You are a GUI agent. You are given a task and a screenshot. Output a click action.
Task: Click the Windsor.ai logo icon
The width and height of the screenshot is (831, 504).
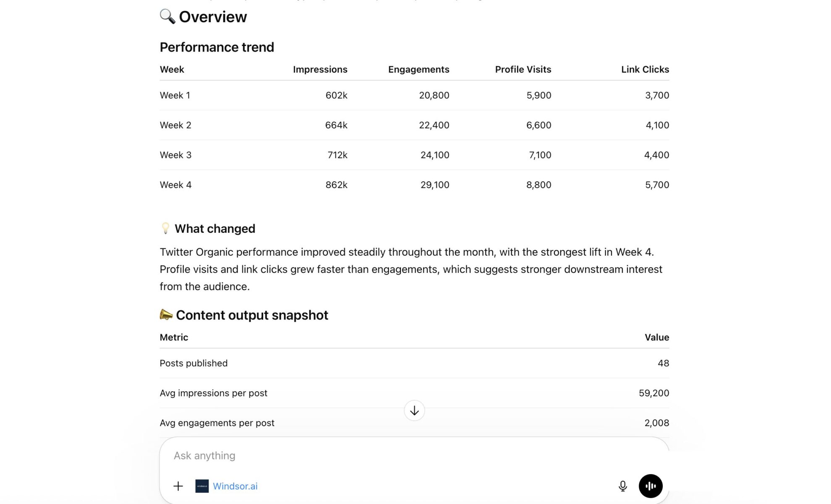pyautogui.click(x=202, y=486)
